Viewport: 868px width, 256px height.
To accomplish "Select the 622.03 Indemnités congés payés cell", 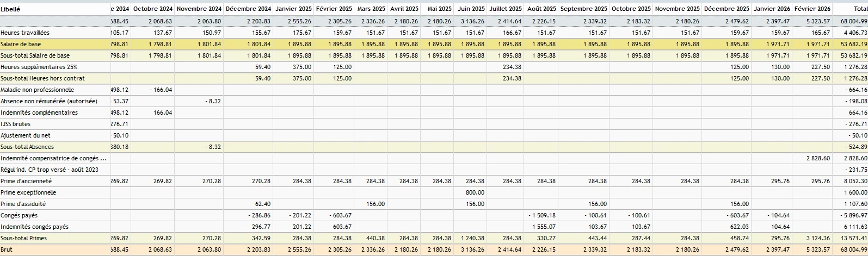I will [739, 227].
